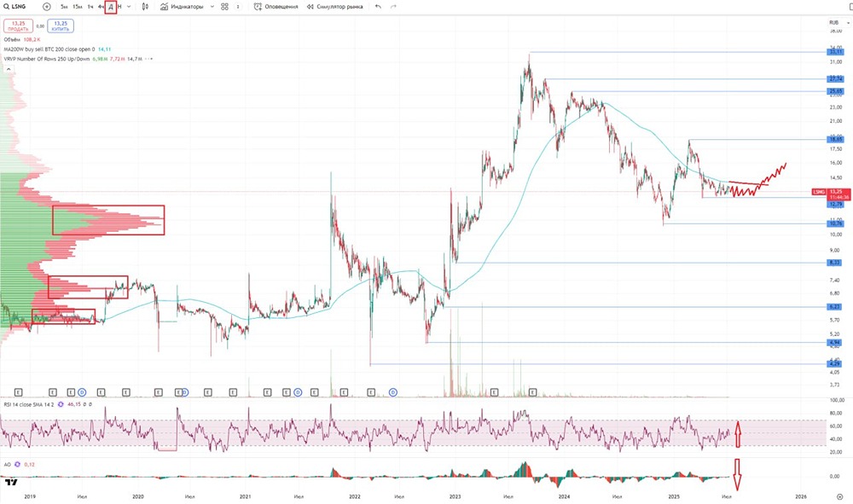The width and height of the screenshot is (853, 504).
Task: Open indicator templates four-squares icon
Action: click(224, 7)
